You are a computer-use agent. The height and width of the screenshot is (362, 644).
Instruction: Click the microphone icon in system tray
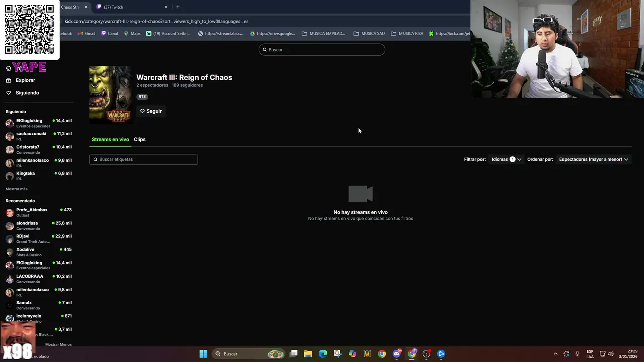point(577,354)
